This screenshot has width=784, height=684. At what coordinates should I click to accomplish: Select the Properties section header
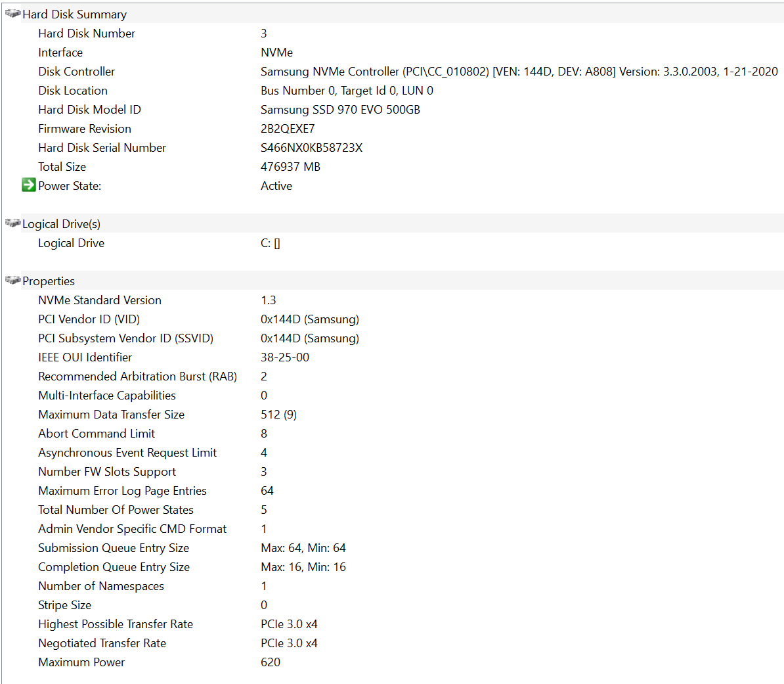click(x=49, y=281)
